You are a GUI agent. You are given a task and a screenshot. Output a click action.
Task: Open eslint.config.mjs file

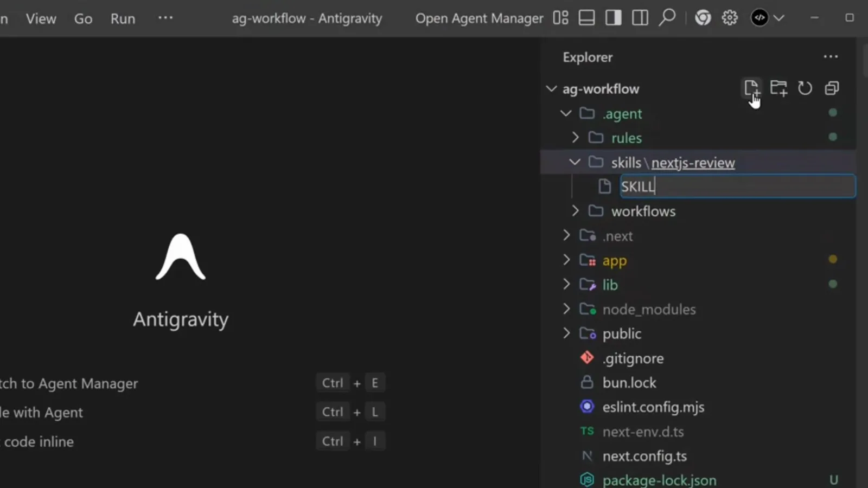[653, 407]
